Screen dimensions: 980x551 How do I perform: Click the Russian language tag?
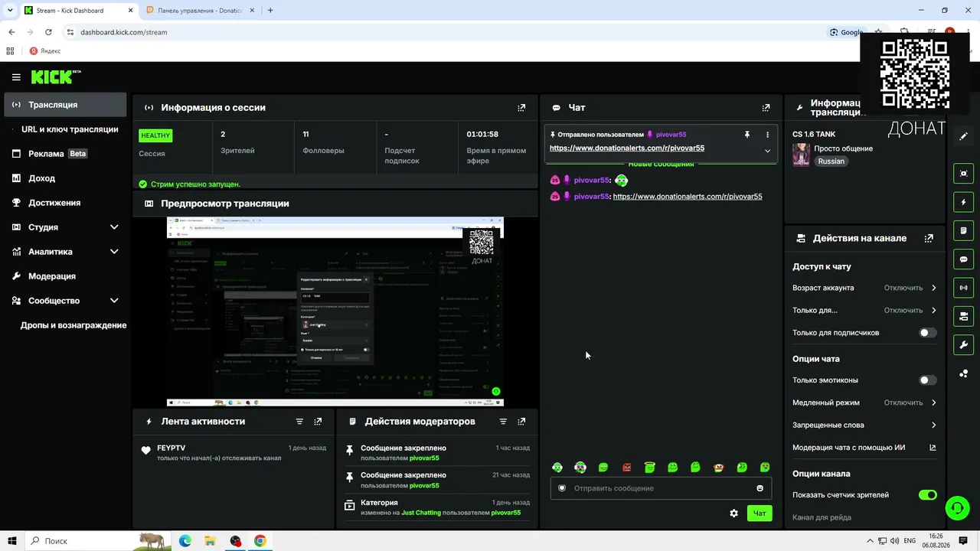click(x=831, y=161)
